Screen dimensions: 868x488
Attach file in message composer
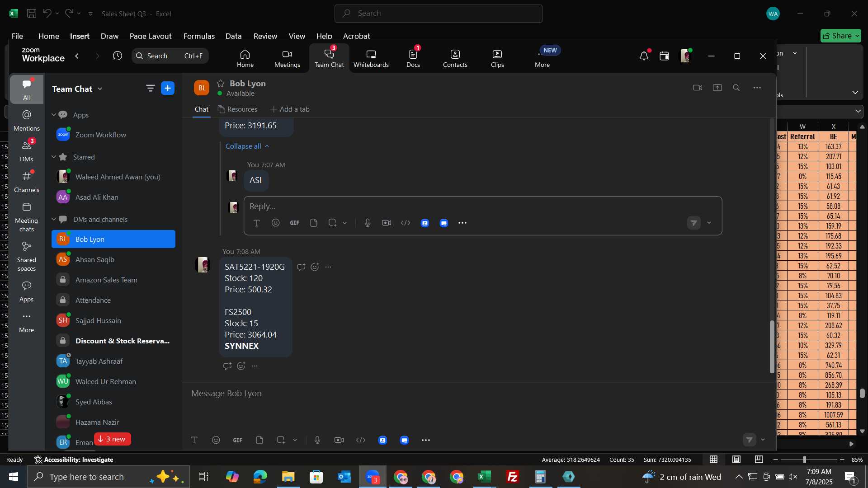point(259,440)
